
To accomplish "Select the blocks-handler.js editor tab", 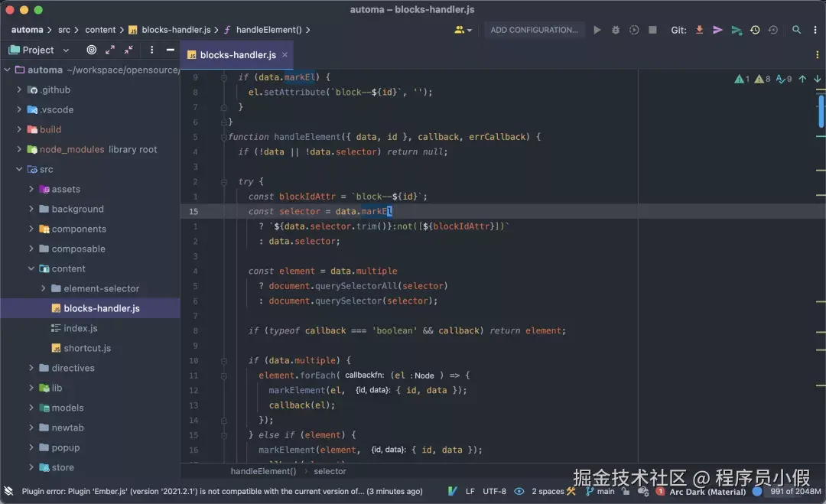I will tap(236, 55).
